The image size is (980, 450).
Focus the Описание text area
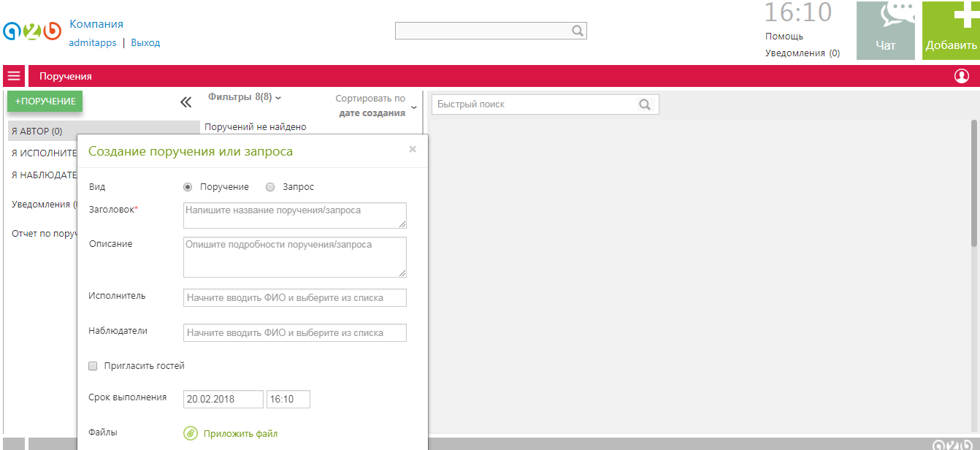coord(295,256)
